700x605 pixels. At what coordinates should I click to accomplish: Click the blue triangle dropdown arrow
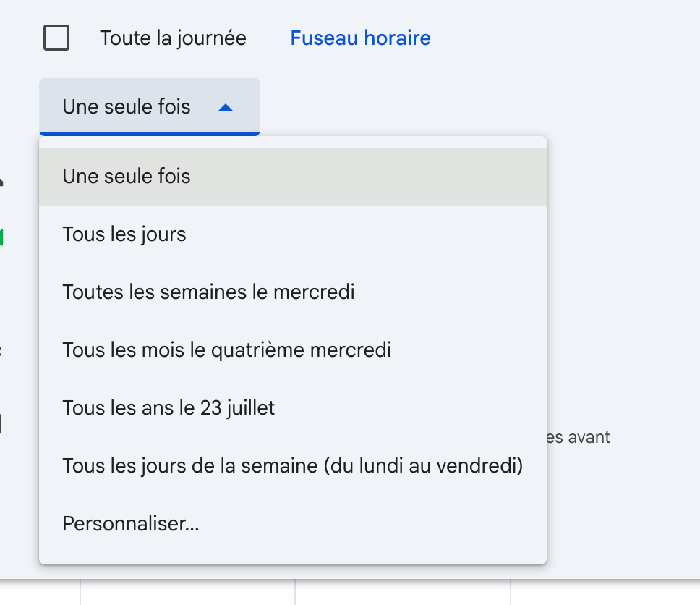(x=226, y=107)
